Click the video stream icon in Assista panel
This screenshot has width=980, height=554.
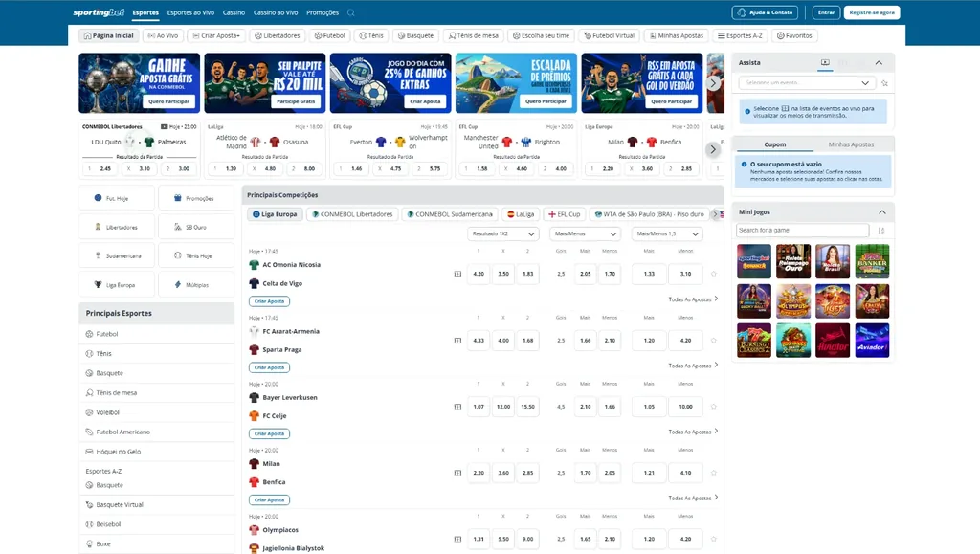coord(825,62)
